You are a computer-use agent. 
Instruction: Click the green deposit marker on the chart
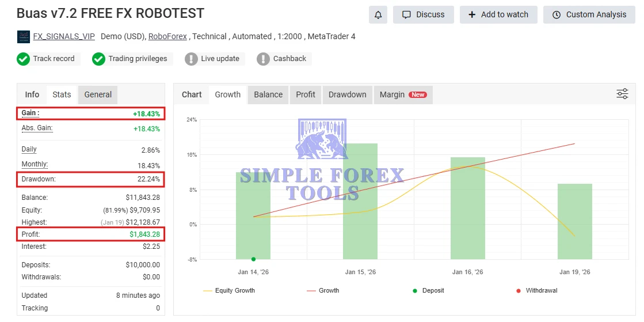click(x=253, y=259)
